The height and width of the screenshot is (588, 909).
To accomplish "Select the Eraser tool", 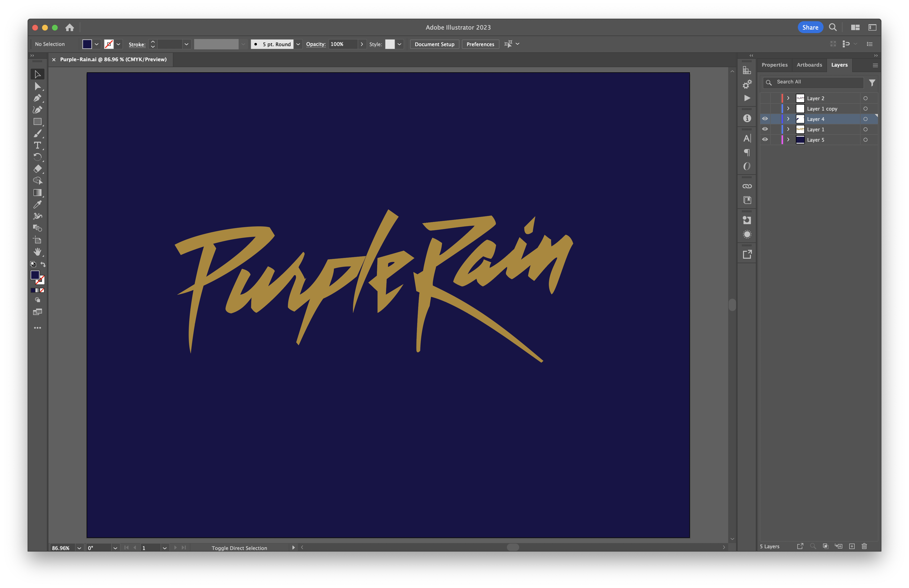I will (x=38, y=169).
